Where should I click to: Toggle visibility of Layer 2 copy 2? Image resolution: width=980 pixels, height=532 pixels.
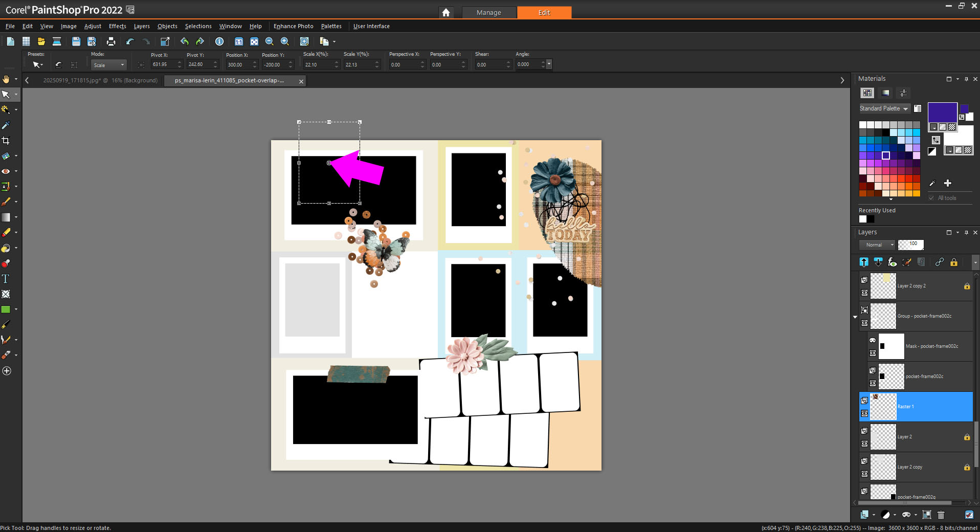point(864,293)
